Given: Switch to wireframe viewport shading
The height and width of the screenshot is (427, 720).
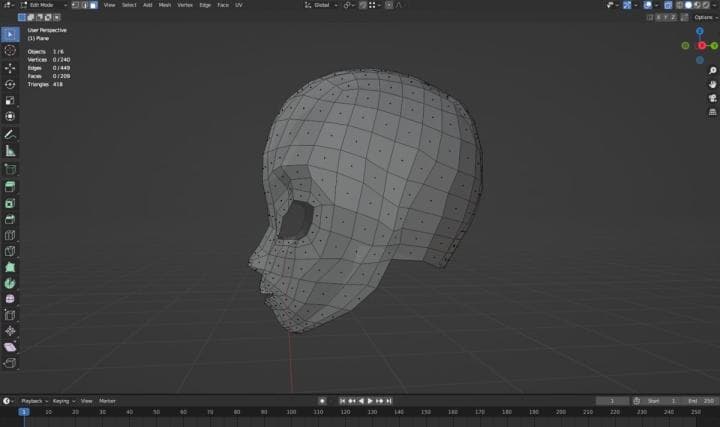Looking at the screenshot, I should pos(680,5).
